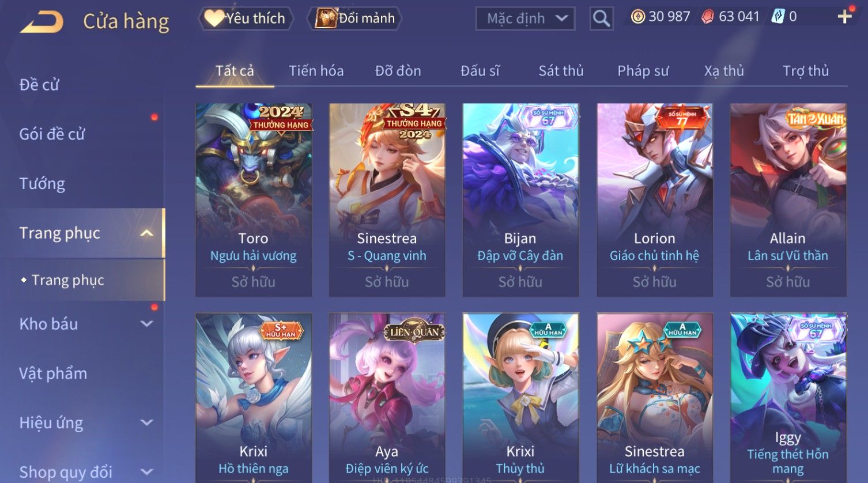
Task: Expand the Kho báu sidebar section
Action: pos(147,324)
